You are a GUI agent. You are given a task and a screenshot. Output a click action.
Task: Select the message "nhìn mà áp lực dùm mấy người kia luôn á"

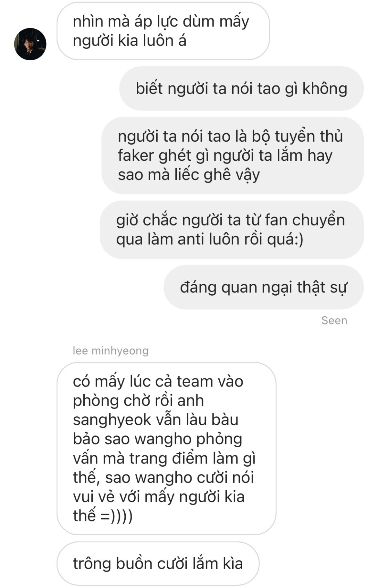[163, 31]
